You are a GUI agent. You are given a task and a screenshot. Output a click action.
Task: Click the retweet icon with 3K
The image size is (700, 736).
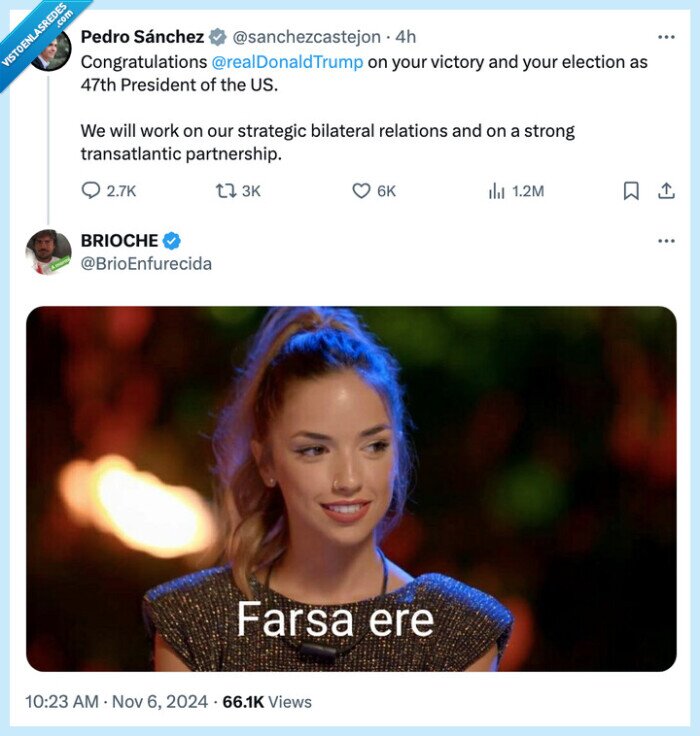coord(226,191)
